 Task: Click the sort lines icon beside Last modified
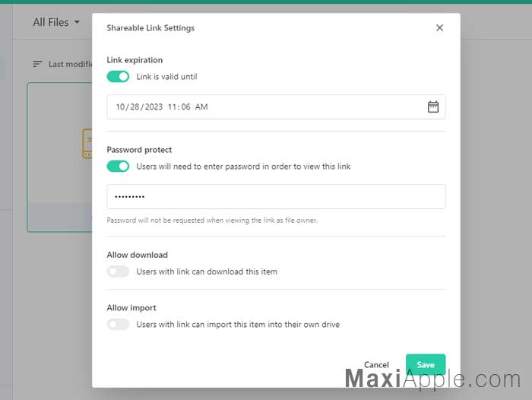pyautogui.click(x=37, y=64)
